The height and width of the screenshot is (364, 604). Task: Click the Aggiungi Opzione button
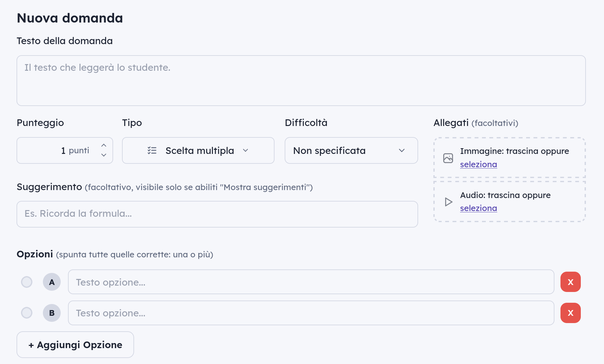75,345
